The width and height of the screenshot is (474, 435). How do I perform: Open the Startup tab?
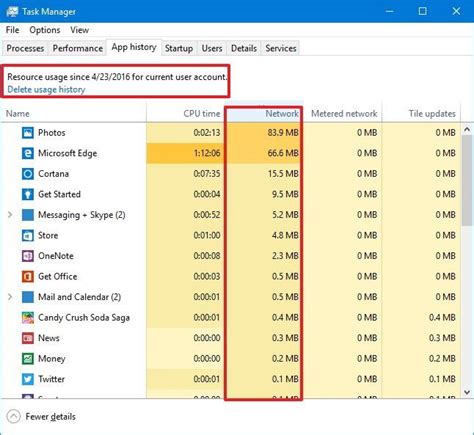click(x=179, y=48)
